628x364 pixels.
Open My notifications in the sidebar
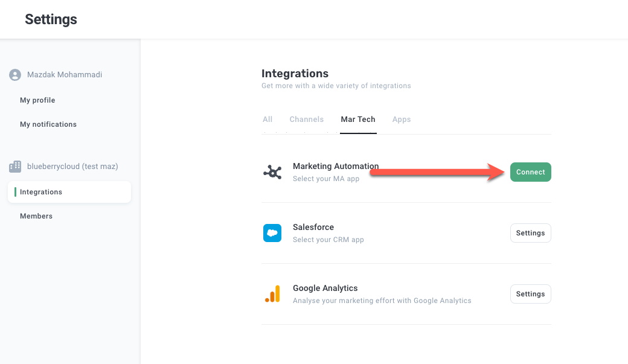coord(48,124)
